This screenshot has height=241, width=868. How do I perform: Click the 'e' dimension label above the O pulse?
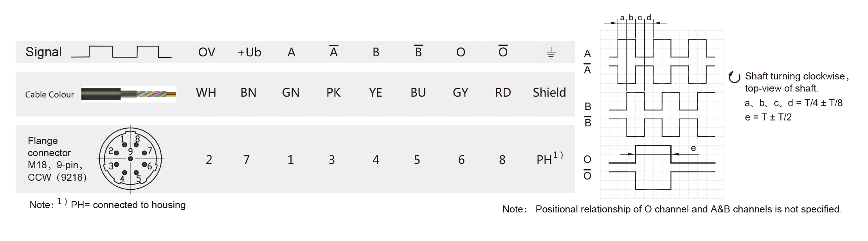(693, 148)
